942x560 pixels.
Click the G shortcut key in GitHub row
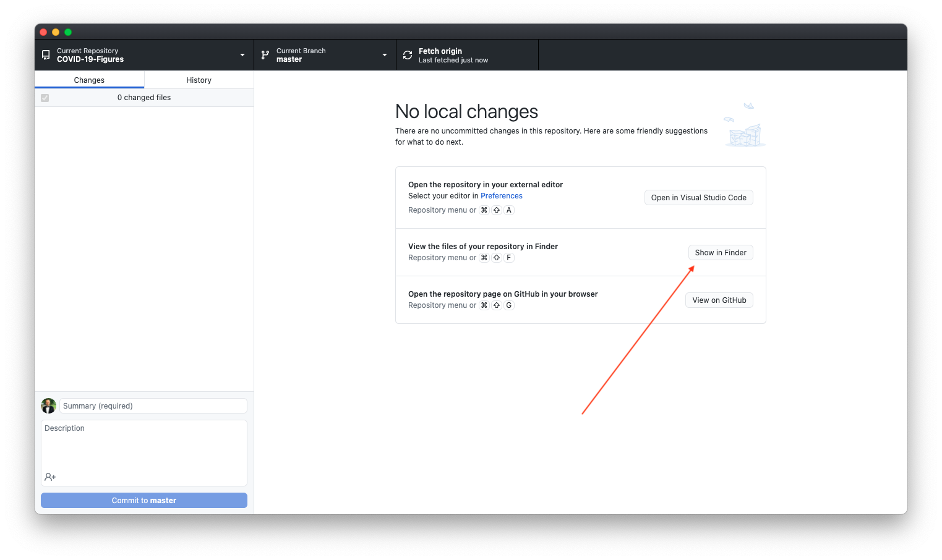point(509,305)
